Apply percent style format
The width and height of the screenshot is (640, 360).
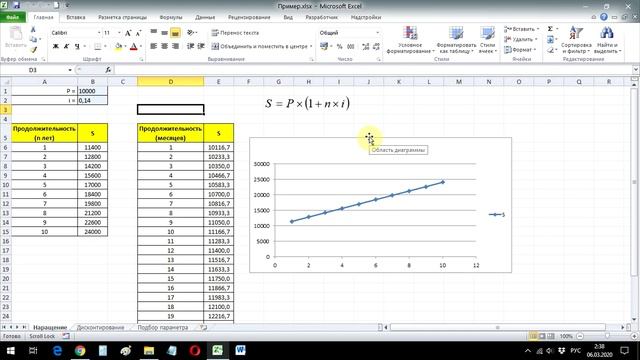(x=339, y=47)
